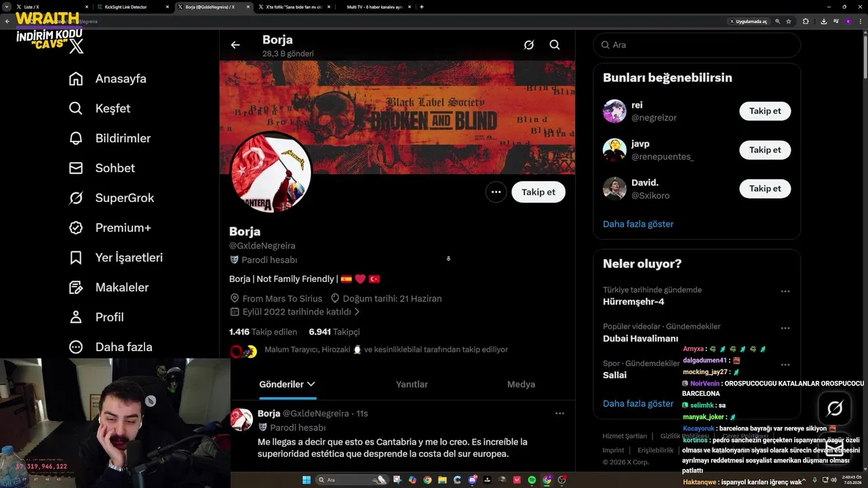This screenshot has width=868, height=488.
Task: Open Premium+ verified badge icon
Action: (x=76, y=228)
